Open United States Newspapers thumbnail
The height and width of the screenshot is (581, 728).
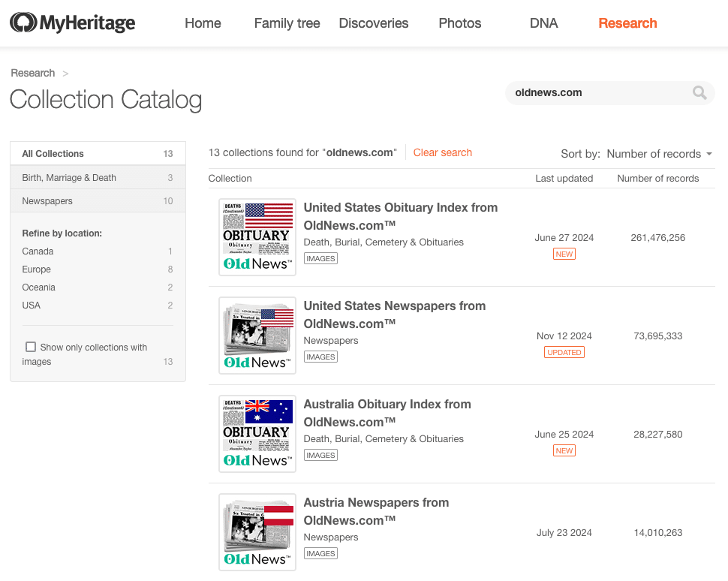[x=257, y=336]
